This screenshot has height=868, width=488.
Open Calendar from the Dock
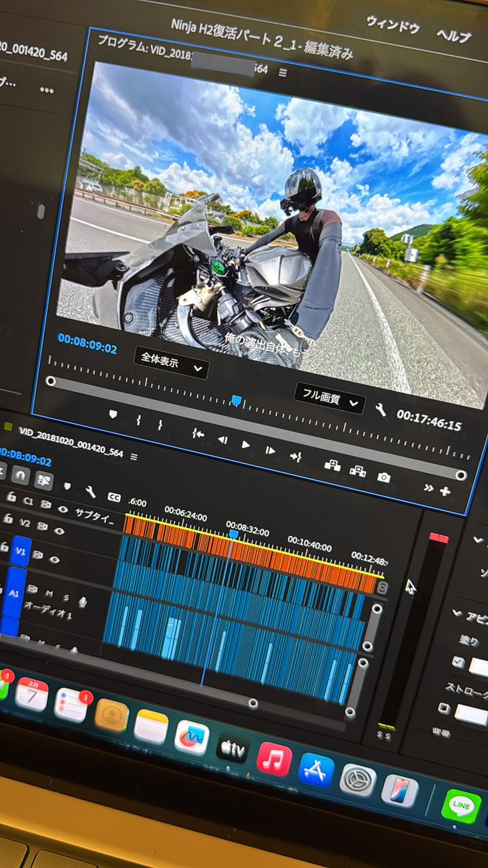click(32, 694)
